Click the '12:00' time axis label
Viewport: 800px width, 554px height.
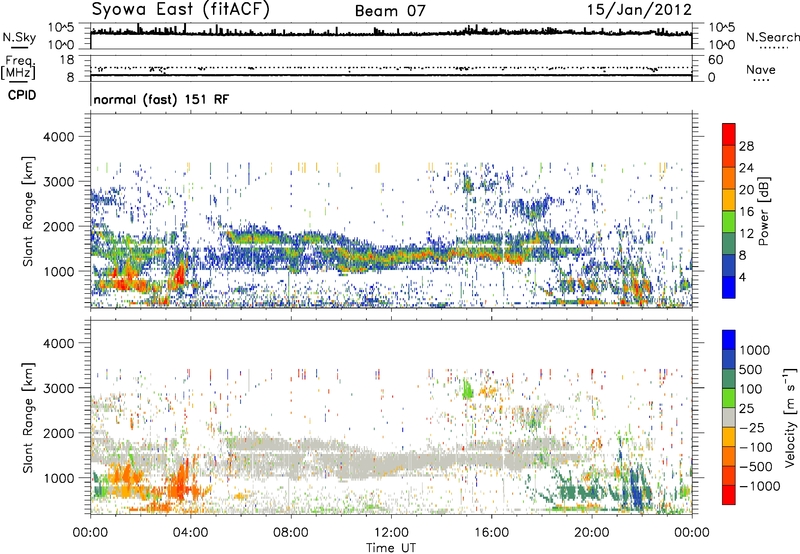tap(391, 533)
